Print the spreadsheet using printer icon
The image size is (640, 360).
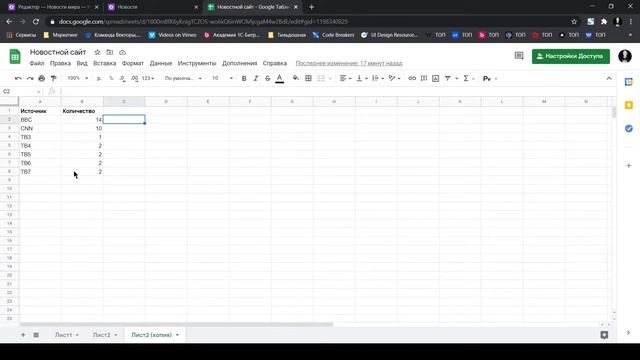point(42,78)
